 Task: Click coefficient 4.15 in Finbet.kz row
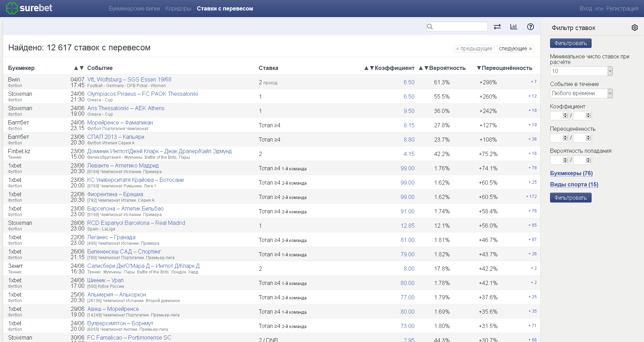tap(409, 154)
